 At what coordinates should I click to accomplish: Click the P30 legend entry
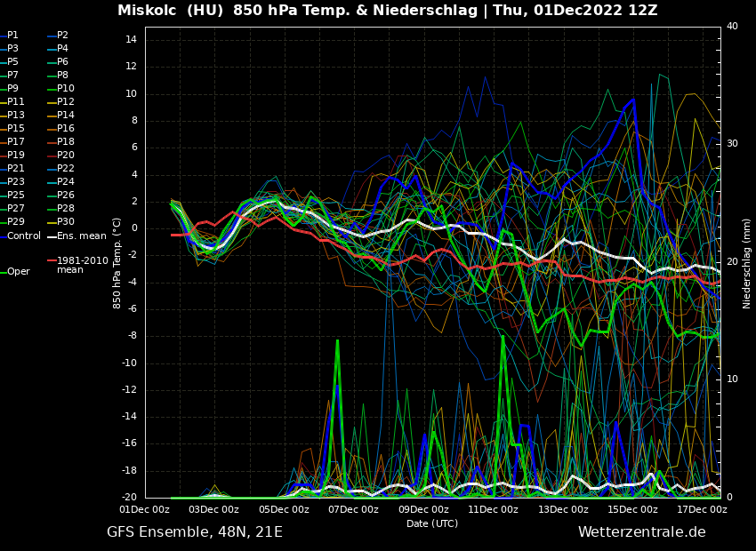coord(66,222)
